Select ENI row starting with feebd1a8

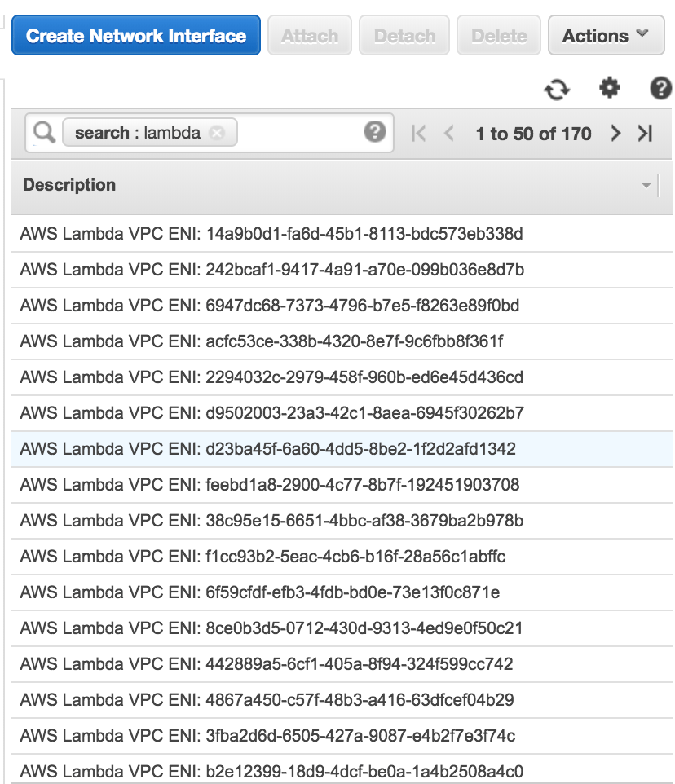pyautogui.click(x=269, y=485)
